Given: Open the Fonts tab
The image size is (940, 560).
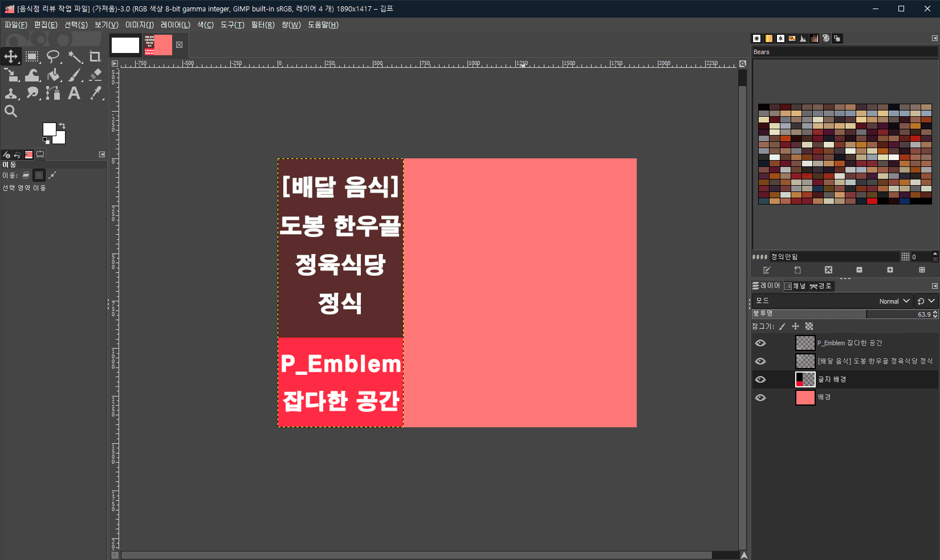Looking at the screenshot, I should click(x=780, y=38).
